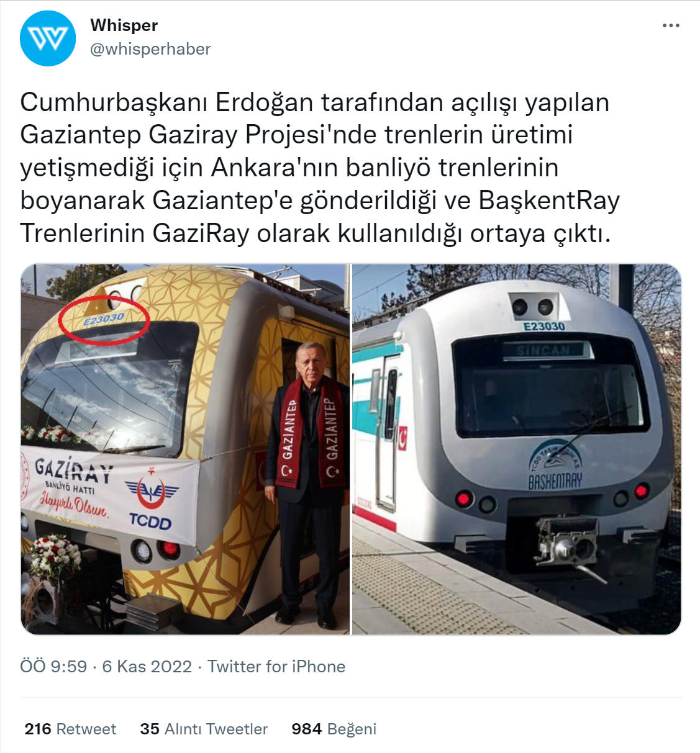Open the BaşkentRay train photo on the right
This screenshot has width=700, height=753.
click(517, 449)
